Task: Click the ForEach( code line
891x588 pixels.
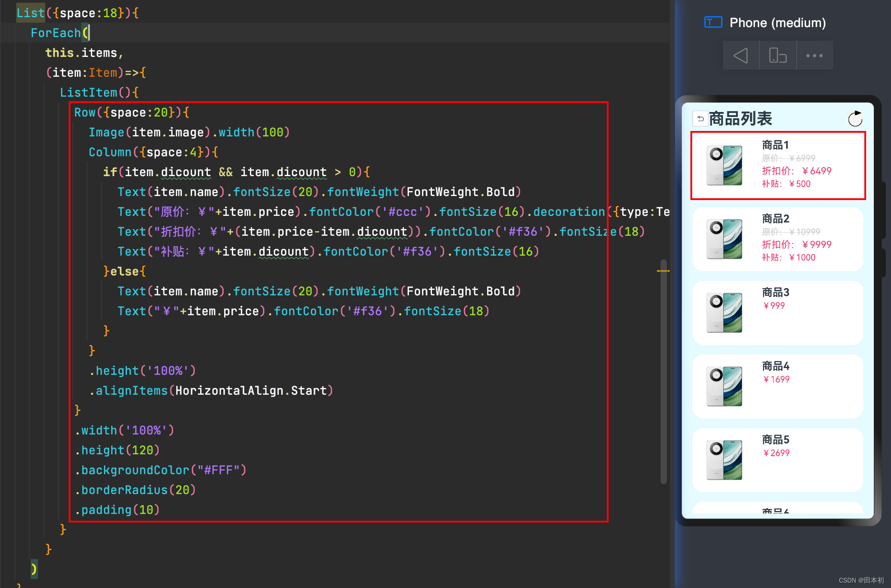Action: (61, 33)
